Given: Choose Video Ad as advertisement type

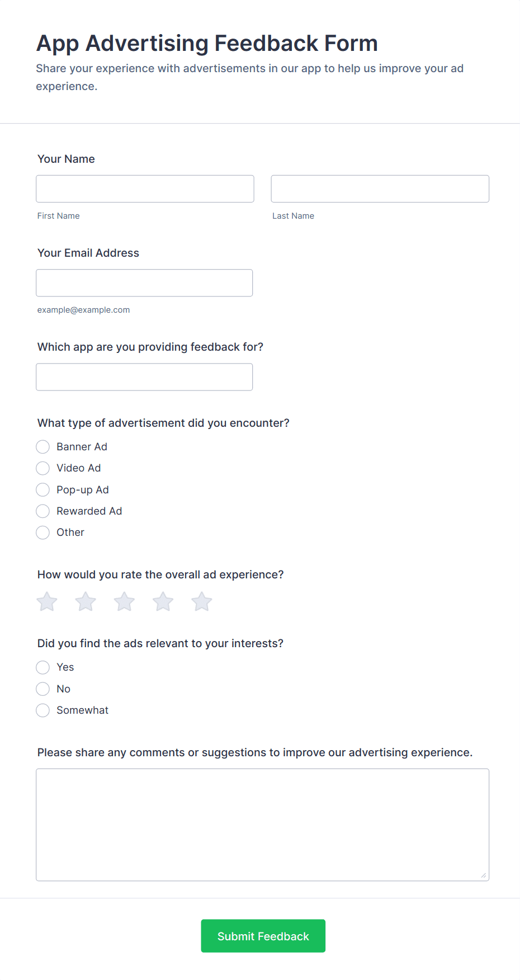Looking at the screenshot, I should [x=42, y=468].
